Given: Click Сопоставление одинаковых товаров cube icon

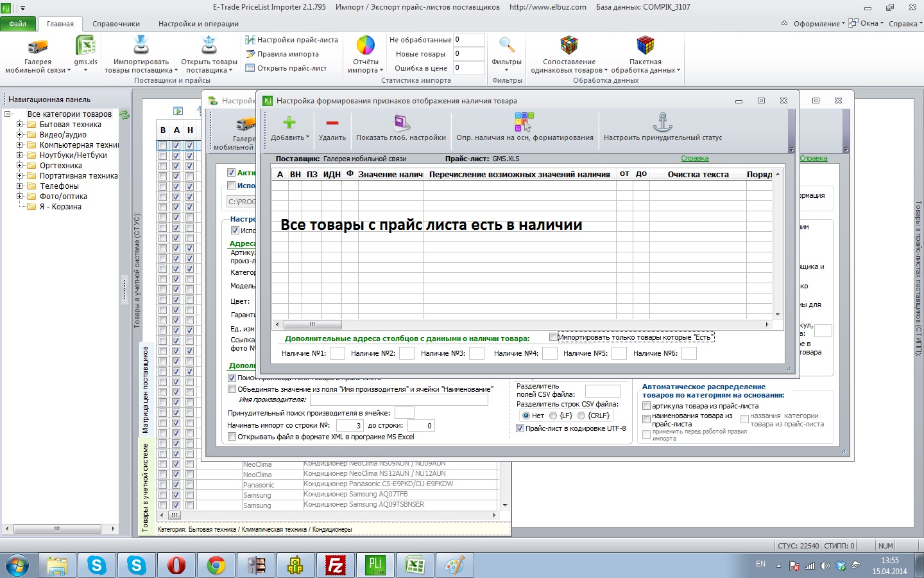Looking at the screenshot, I should [x=569, y=46].
